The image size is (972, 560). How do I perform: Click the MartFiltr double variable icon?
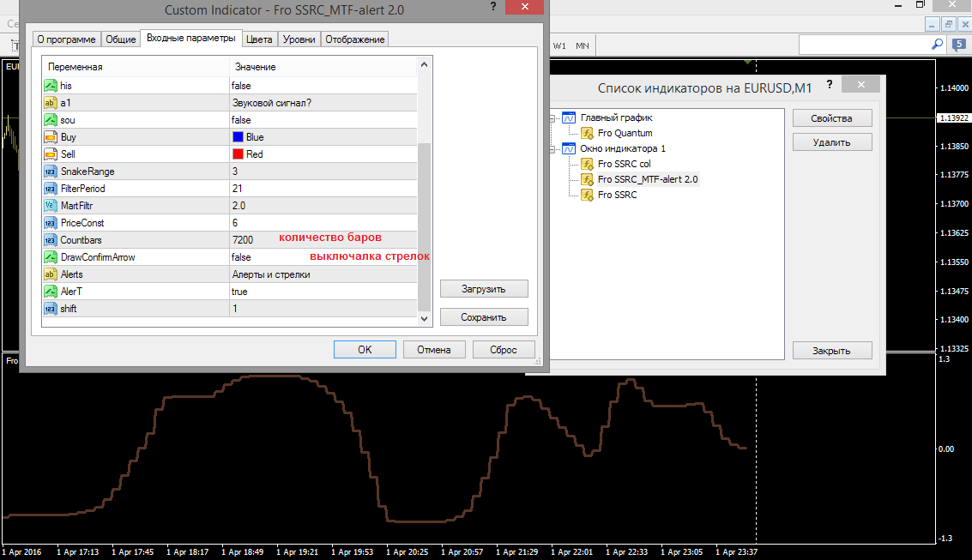[x=51, y=206]
